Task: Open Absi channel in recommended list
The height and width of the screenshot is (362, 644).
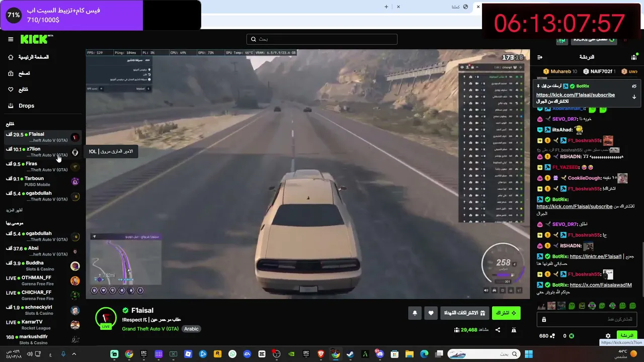Action: (x=43, y=251)
